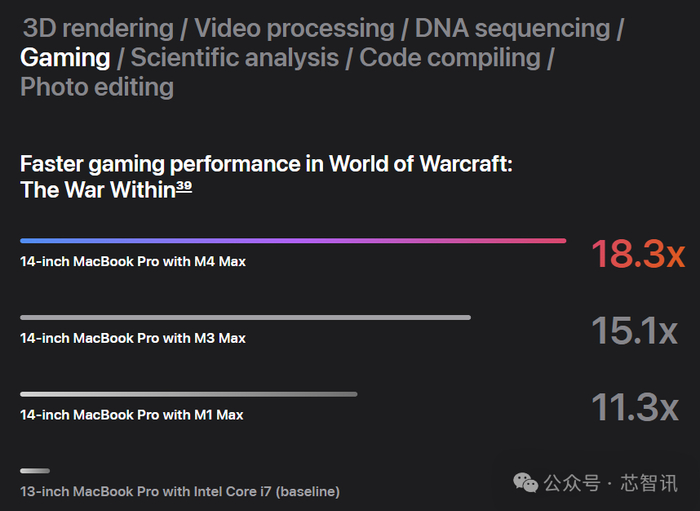Open the DNA sequencing tab
Viewport: 700px width, 511px height.
point(512,28)
